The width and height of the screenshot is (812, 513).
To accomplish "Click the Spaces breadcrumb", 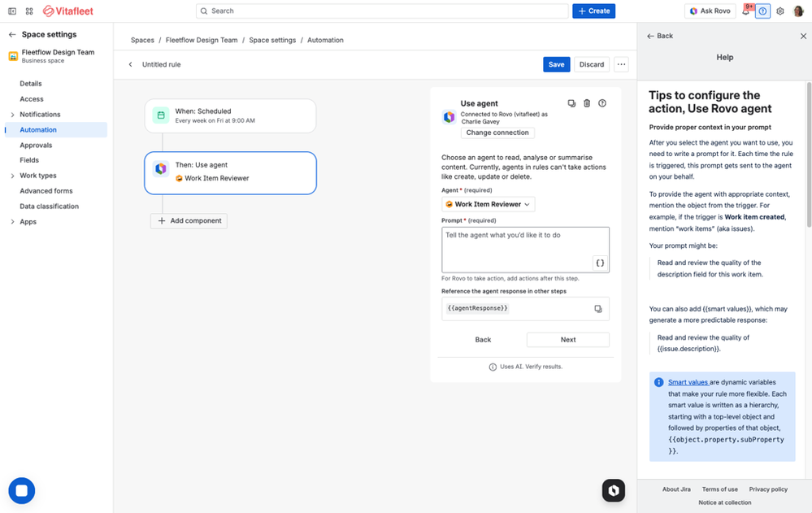I will pos(142,40).
